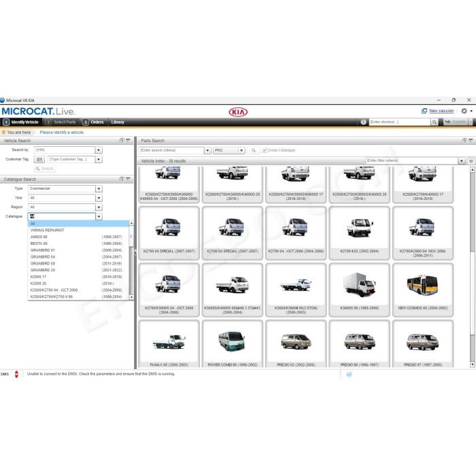Select WIRING REPAIRKIT in the Catalogue list
The width and height of the screenshot is (476, 476).
(78, 230)
